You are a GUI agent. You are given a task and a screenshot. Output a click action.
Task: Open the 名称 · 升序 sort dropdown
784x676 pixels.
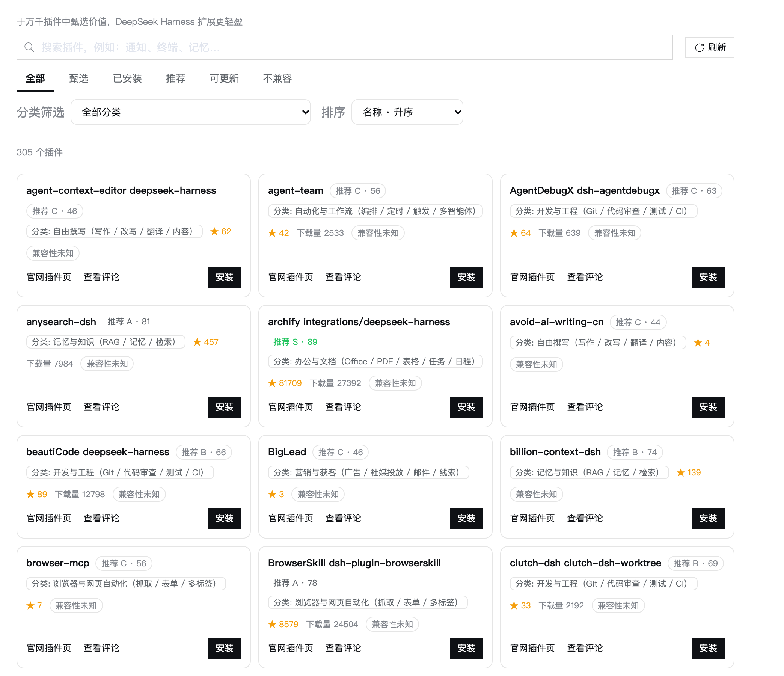coord(407,112)
